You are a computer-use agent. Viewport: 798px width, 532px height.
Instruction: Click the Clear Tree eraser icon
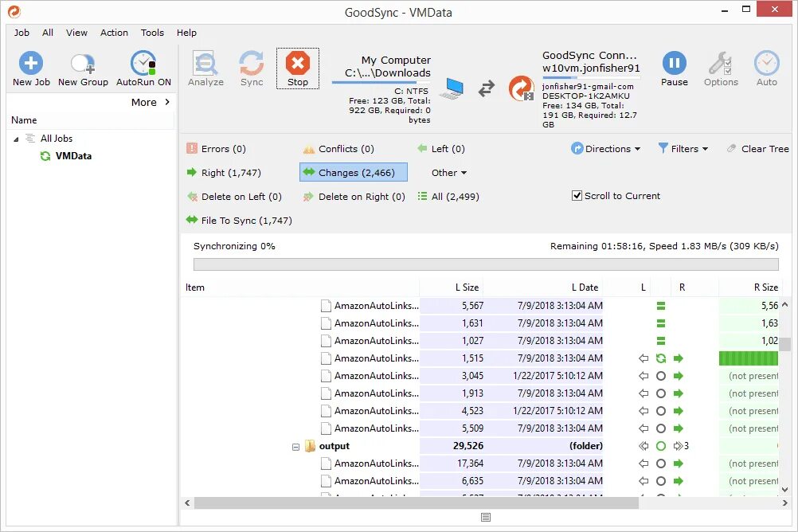(731, 149)
